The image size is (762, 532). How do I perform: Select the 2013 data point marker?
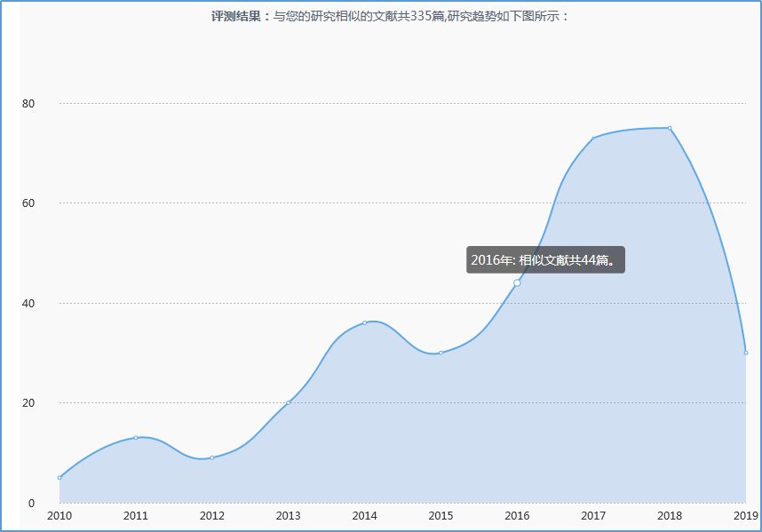pos(289,402)
